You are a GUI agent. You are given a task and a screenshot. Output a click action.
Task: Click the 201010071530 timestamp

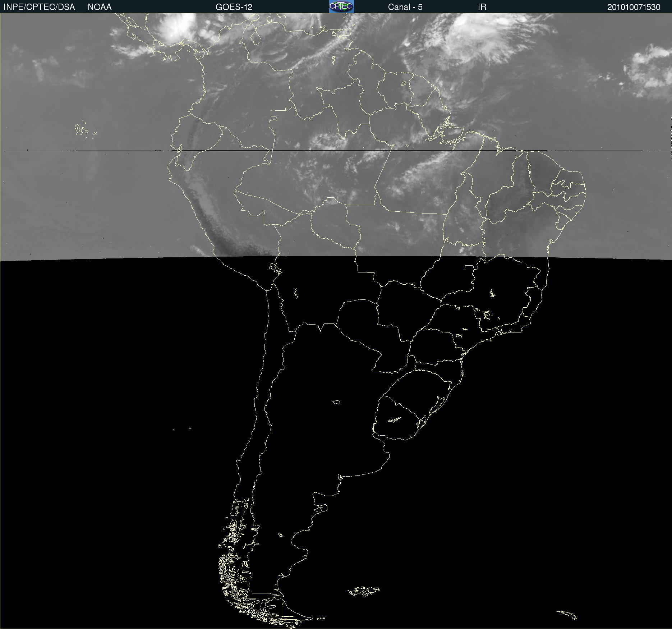coord(634,7)
